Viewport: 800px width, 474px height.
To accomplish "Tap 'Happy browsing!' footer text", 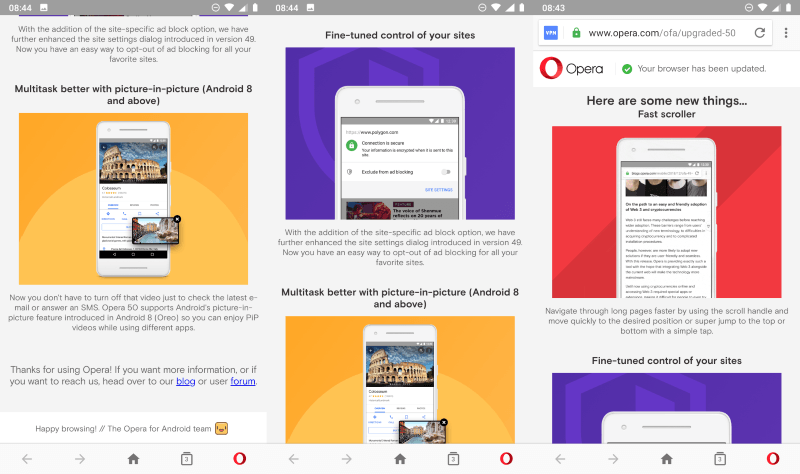I will coord(123,429).
